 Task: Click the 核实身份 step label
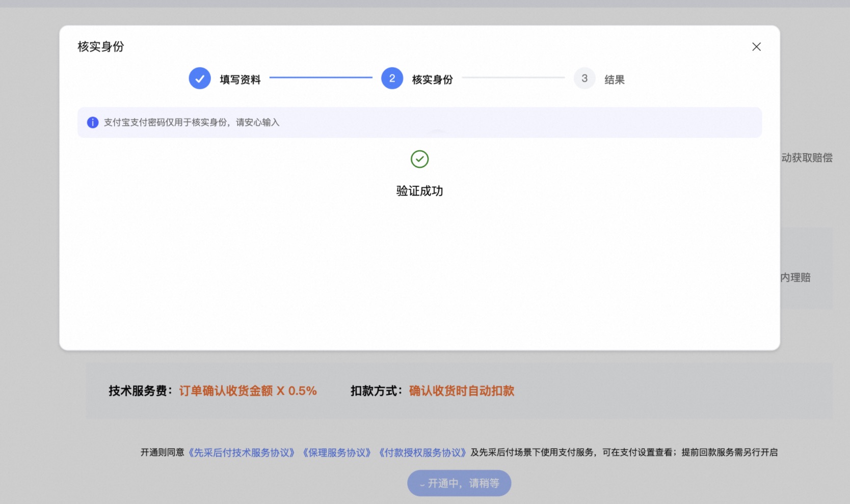pos(432,79)
